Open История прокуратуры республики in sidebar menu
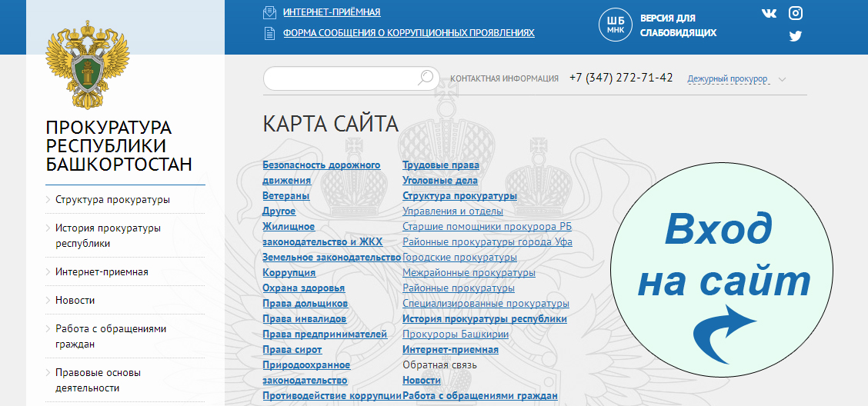The width and height of the screenshot is (868, 406). click(108, 235)
